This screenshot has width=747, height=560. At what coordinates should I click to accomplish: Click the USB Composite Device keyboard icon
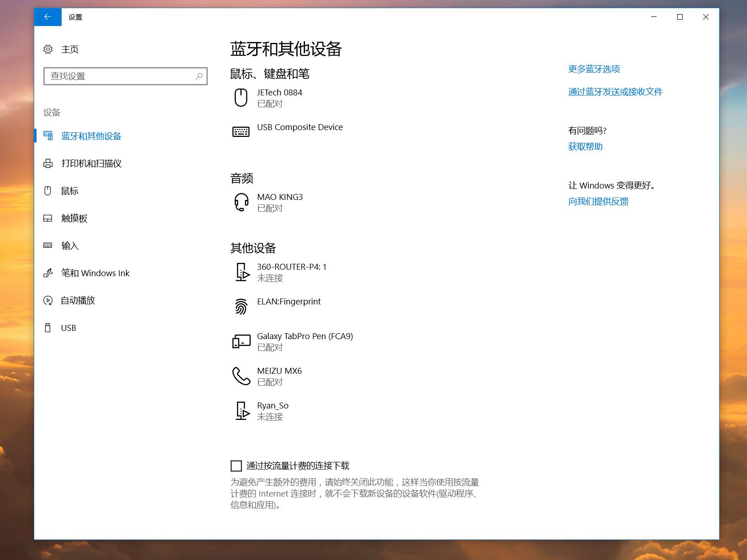pyautogui.click(x=242, y=132)
